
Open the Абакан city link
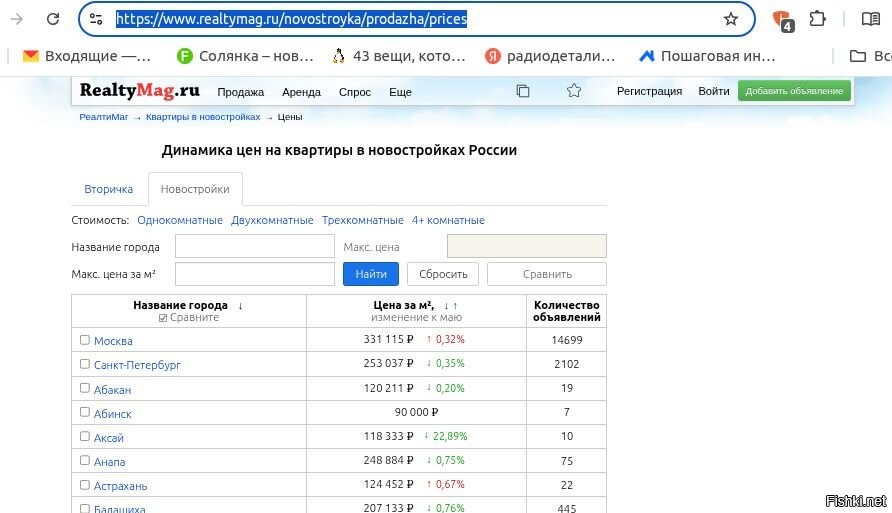[112, 390]
